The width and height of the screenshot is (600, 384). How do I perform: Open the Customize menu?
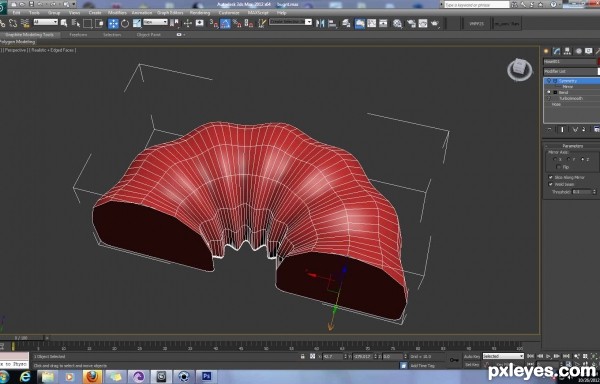click(229, 13)
